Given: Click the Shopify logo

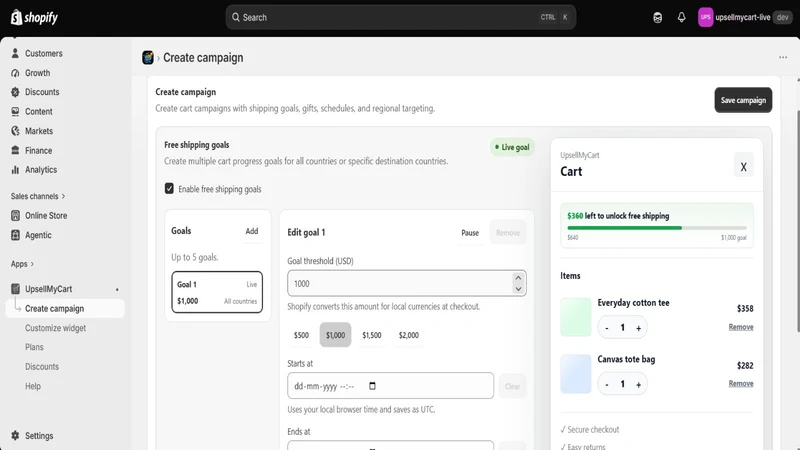Looking at the screenshot, I should click(34, 17).
